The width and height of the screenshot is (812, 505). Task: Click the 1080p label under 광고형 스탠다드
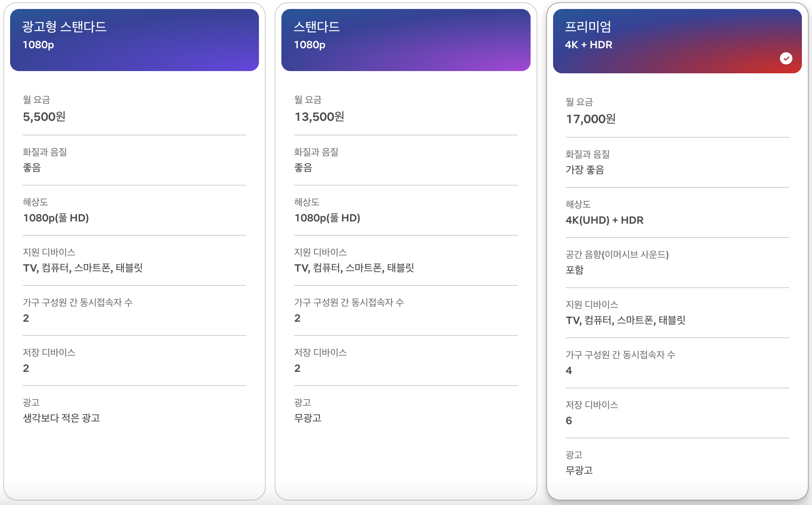point(39,45)
